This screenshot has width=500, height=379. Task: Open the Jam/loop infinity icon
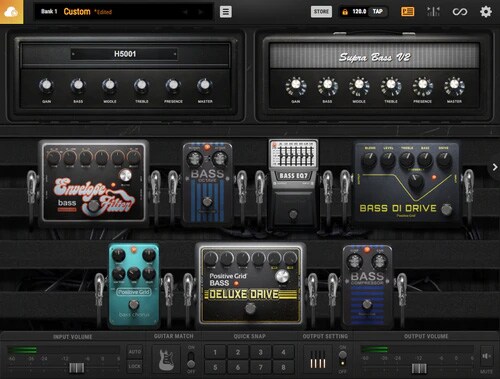460,12
